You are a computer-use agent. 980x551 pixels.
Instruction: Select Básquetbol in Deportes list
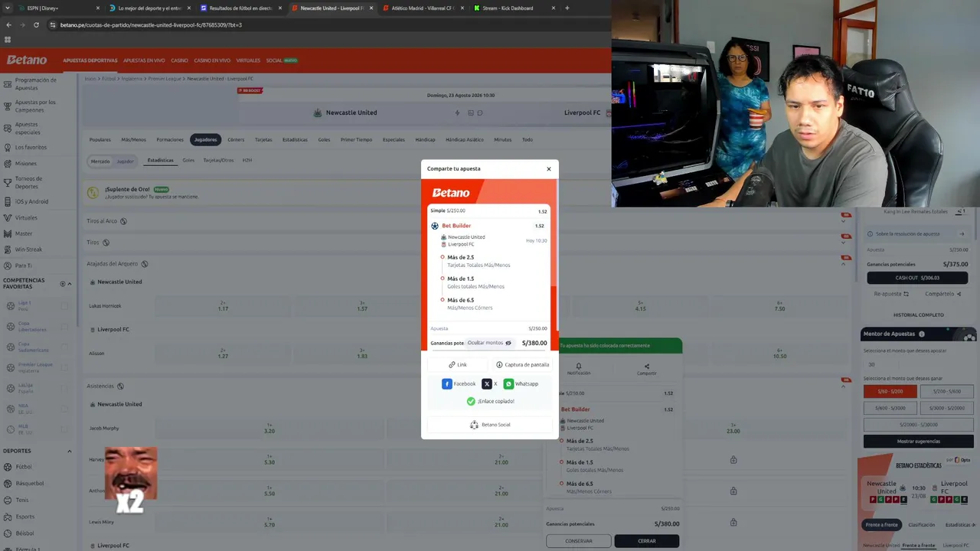(x=29, y=484)
